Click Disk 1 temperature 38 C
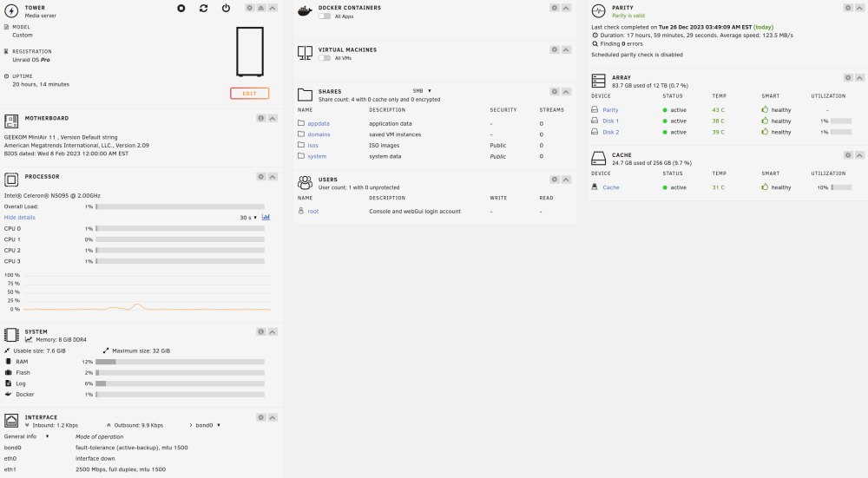The width and height of the screenshot is (868, 478). [718, 121]
